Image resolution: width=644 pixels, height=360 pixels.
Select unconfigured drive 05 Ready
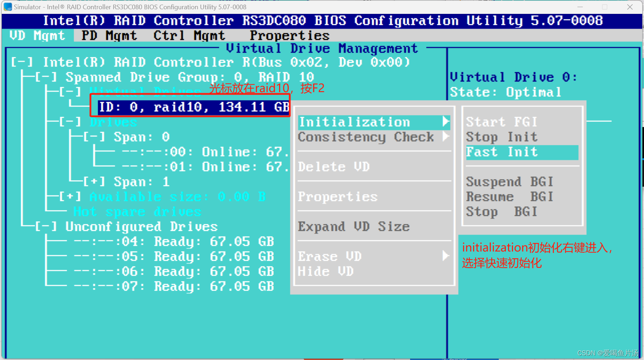[174, 256]
